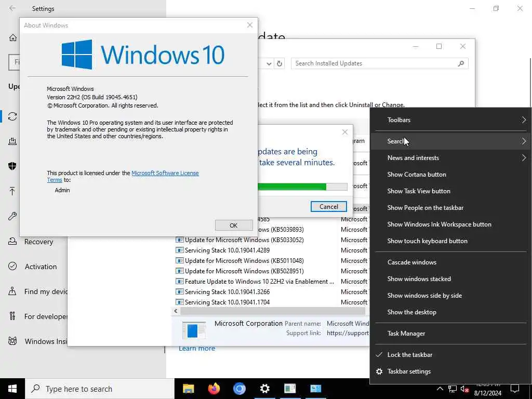Viewport: 532px width, 399px height.
Task: Open the Troubleshoot wrench sidebar icon
Action: click(x=12, y=216)
